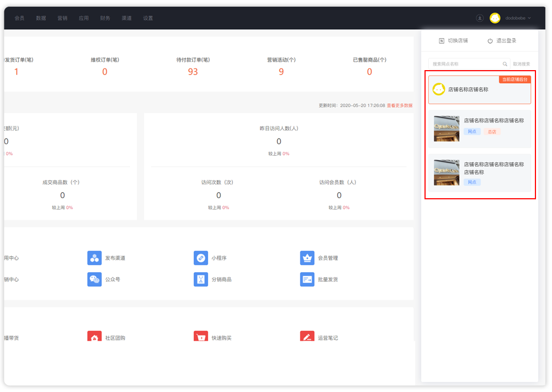Select the store card tagged 网点 and 总店
Screen dimensions: 552x392
480,129
